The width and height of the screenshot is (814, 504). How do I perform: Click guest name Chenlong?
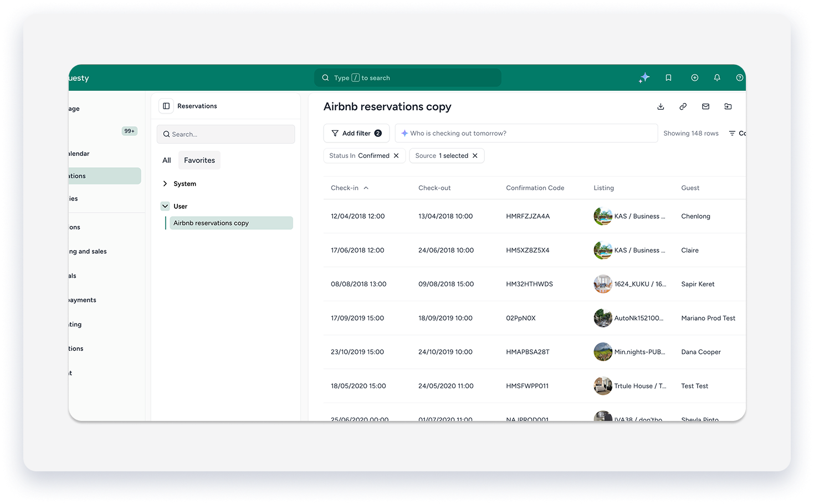[696, 216]
